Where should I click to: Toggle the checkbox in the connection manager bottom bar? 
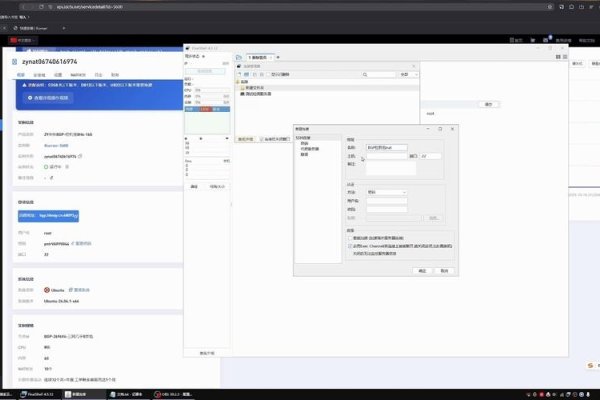[261, 139]
